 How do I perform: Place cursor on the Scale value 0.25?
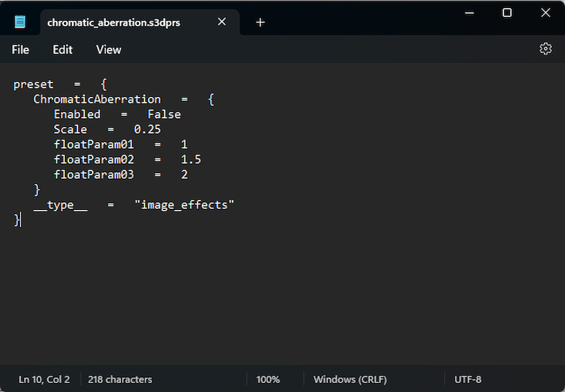pos(147,129)
